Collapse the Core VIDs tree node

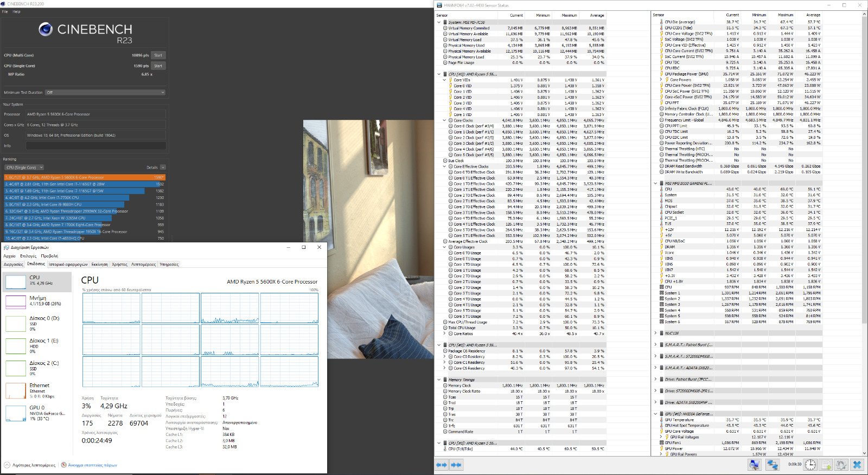(444, 80)
